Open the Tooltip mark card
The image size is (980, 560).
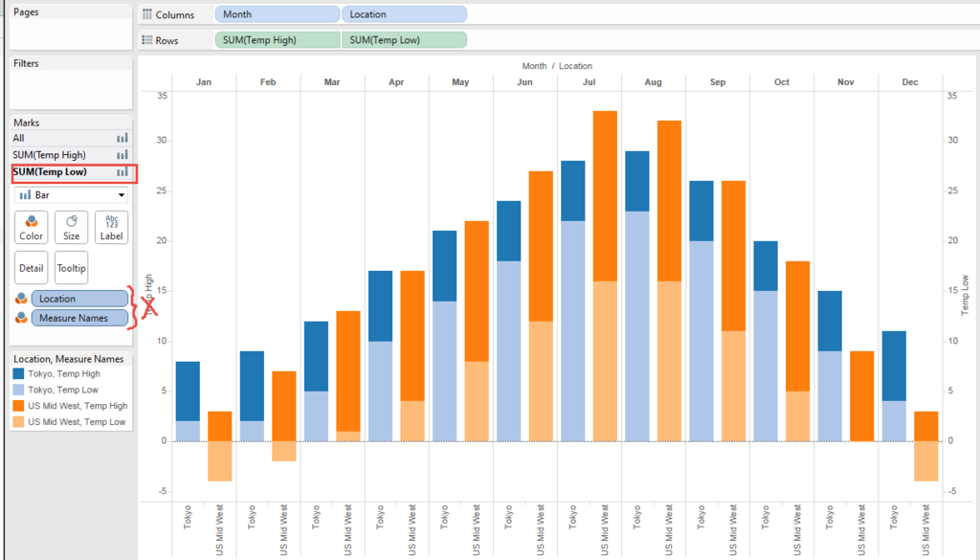(71, 267)
